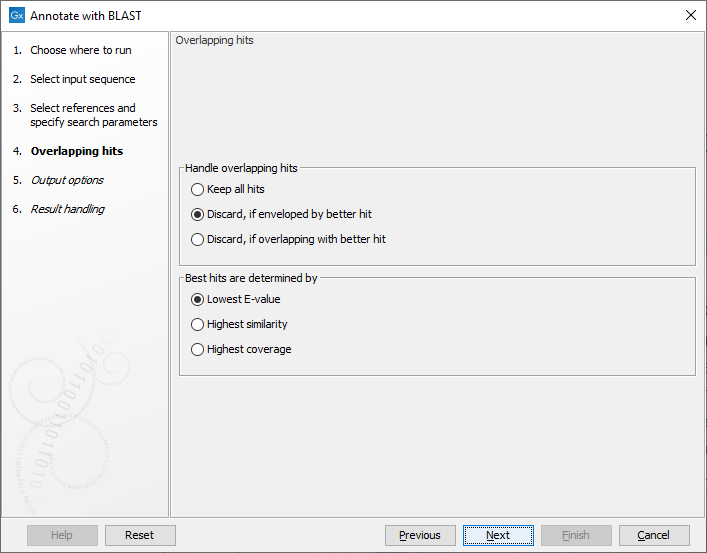Viewport: 707px width, 553px height.
Task: Select Discard, if overlapping with better hit
Action: [x=197, y=239]
